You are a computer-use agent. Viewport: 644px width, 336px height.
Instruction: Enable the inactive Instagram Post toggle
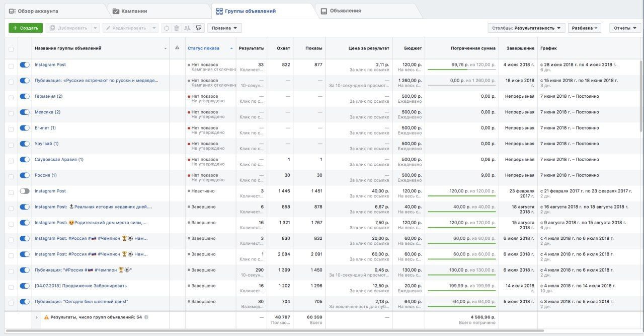[x=25, y=191]
